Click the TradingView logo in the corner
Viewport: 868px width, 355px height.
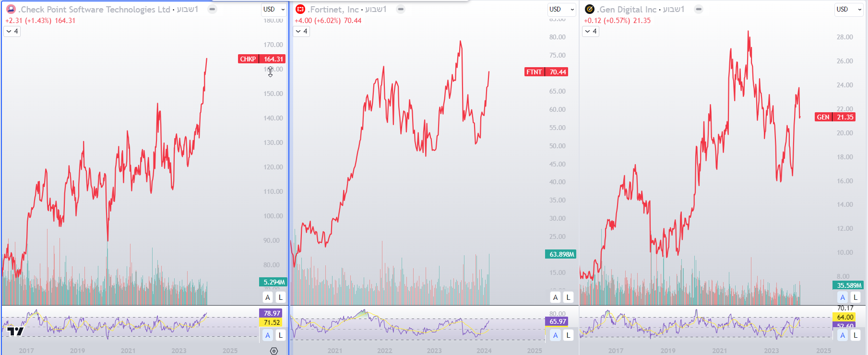tap(15, 331)
